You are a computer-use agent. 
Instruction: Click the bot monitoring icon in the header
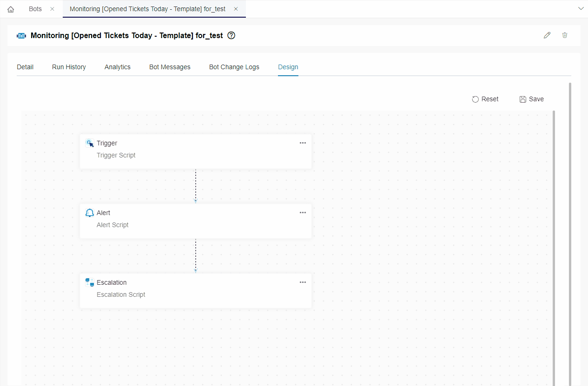[21, 35]
